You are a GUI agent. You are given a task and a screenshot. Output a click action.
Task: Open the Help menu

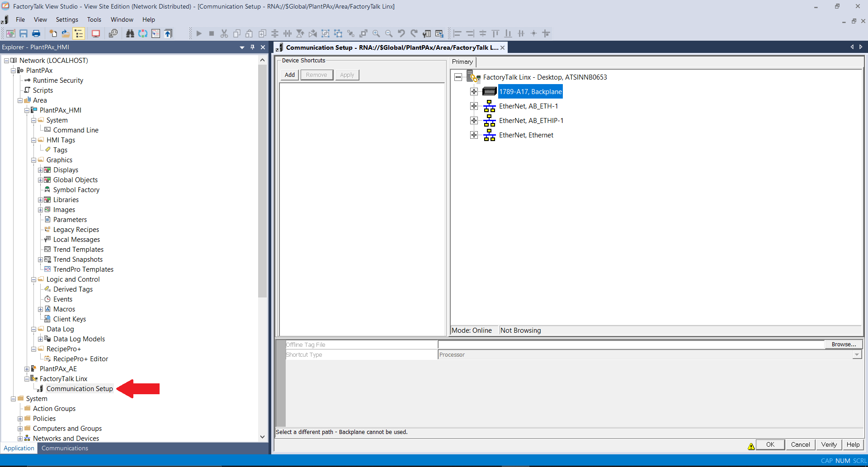[149, 19]
